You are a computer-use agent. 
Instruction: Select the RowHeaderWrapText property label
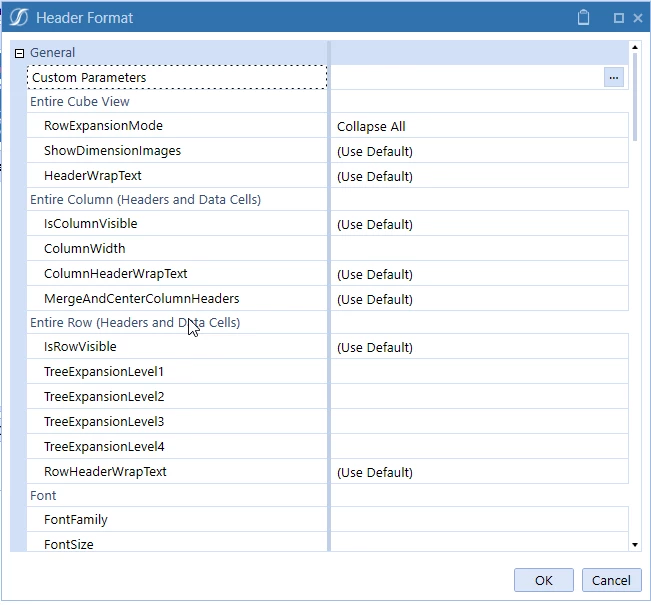105,471
